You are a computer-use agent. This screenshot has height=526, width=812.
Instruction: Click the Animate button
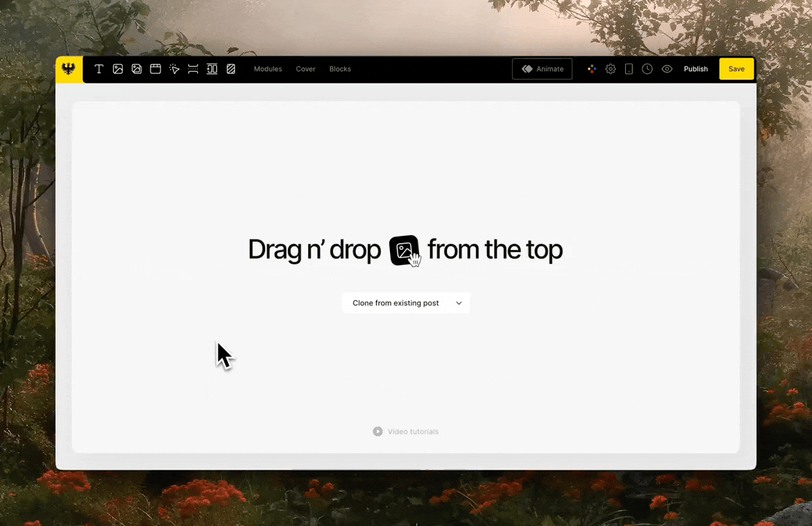click(x=543, y=69)
